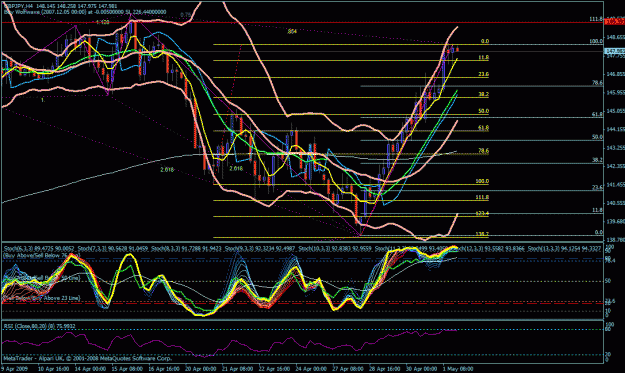
Task: Click the Stoch(6,3,3) 89.4725 indicator label
Action: pos(39,249)
